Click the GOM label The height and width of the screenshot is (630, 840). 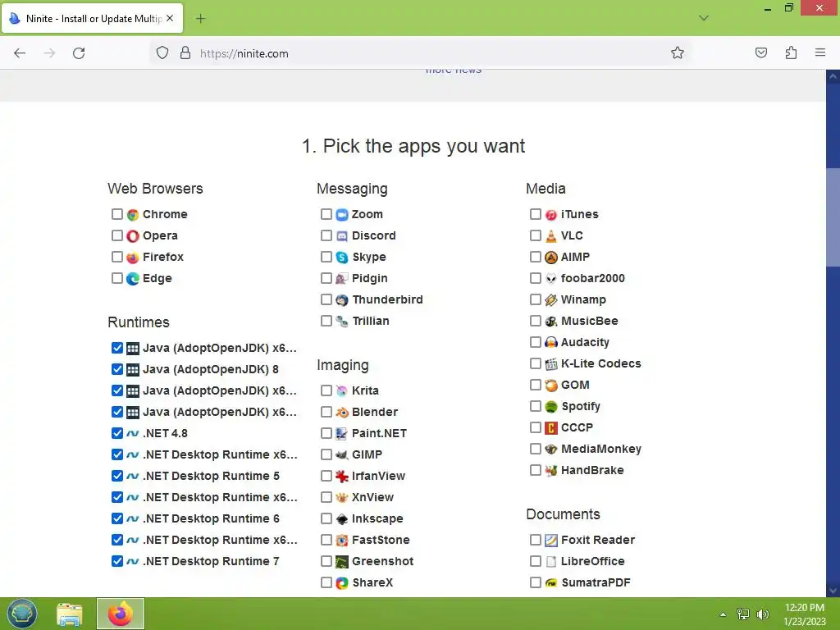(x=575, y=386)
